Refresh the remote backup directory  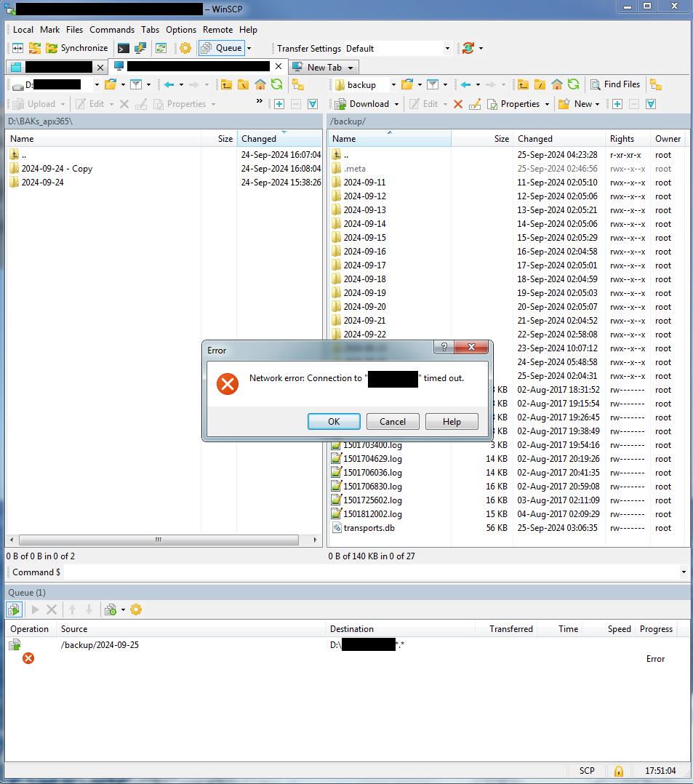click(x=574, y=84)
